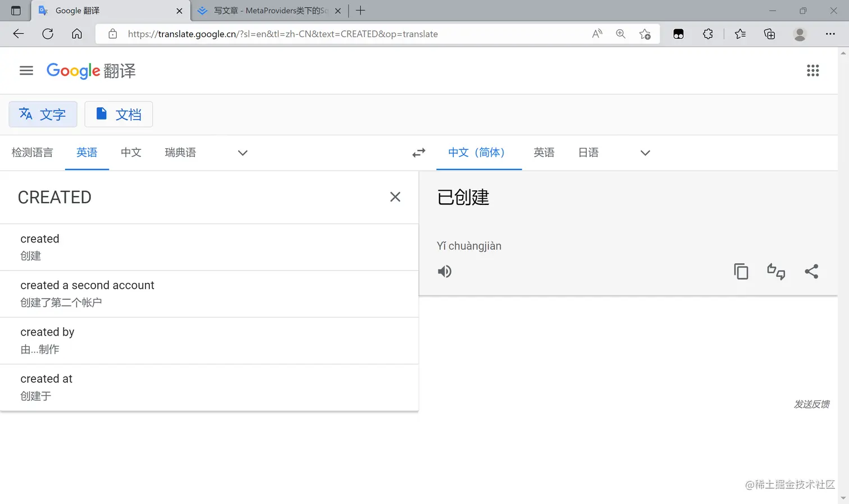Screen dimensions: 849x504
Task: Go to the browser home page
Action: tap(77, 34)
